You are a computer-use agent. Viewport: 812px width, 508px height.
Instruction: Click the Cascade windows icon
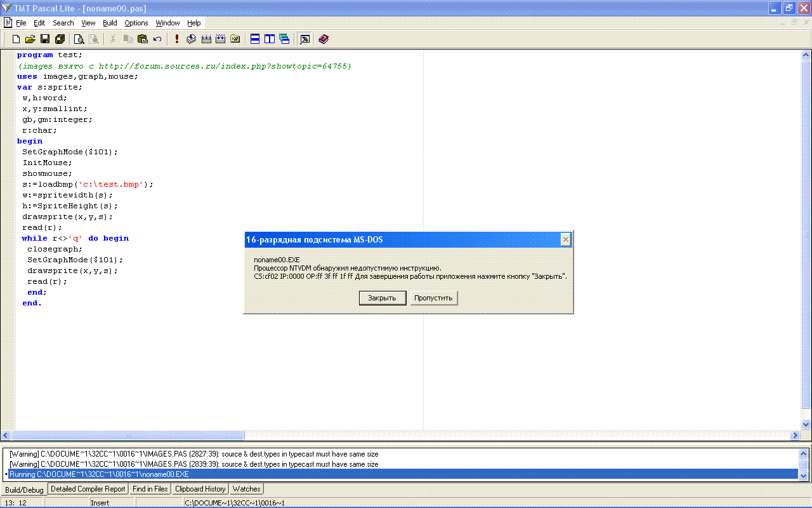(x=284, y=39)
